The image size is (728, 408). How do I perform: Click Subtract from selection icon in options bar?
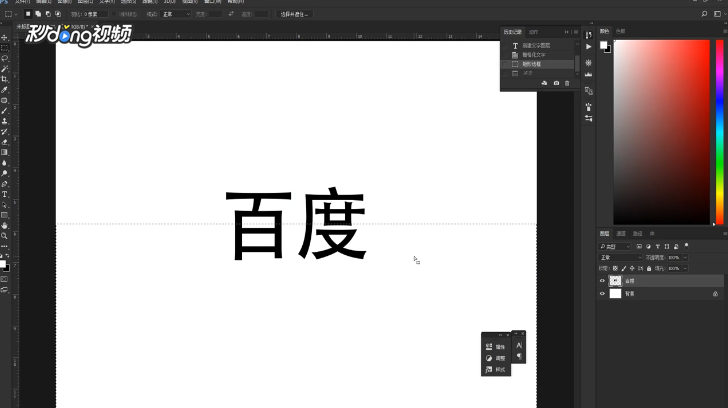coord(48,14)
